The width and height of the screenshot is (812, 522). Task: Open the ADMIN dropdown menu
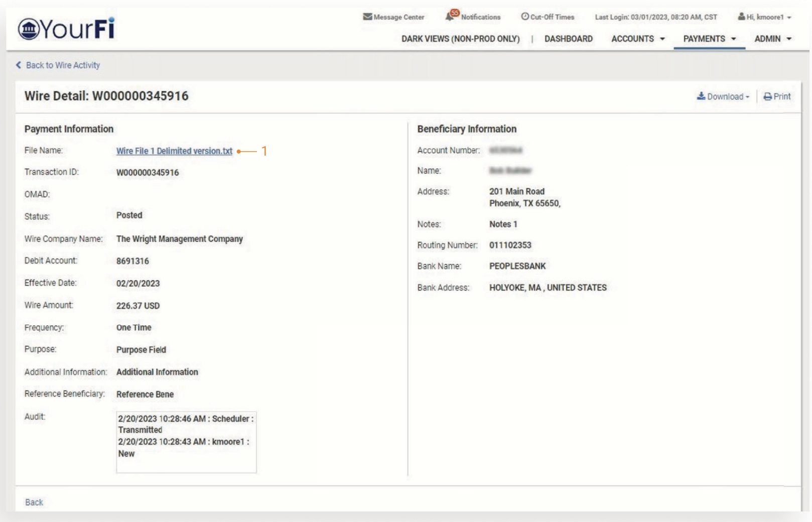[772, 39]
